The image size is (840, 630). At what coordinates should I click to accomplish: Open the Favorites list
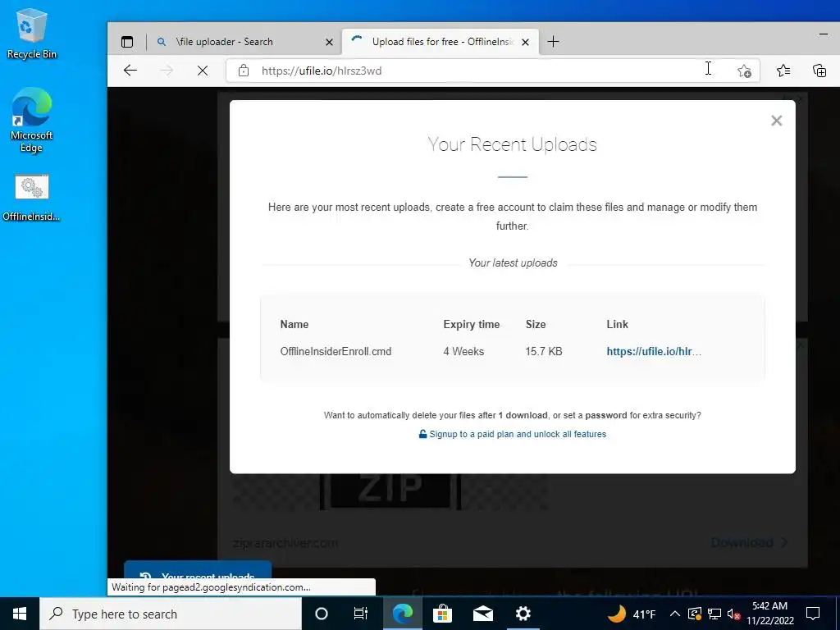[783, 71]
